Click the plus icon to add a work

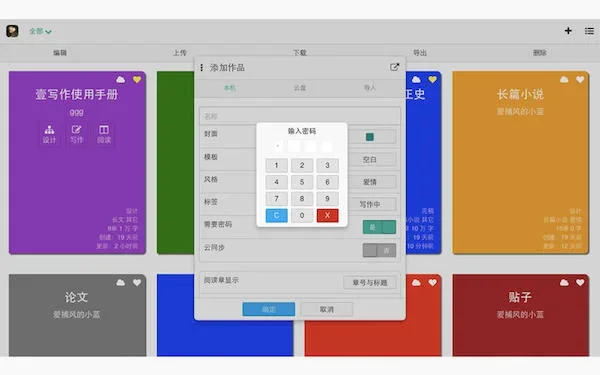tap(568, 31)
